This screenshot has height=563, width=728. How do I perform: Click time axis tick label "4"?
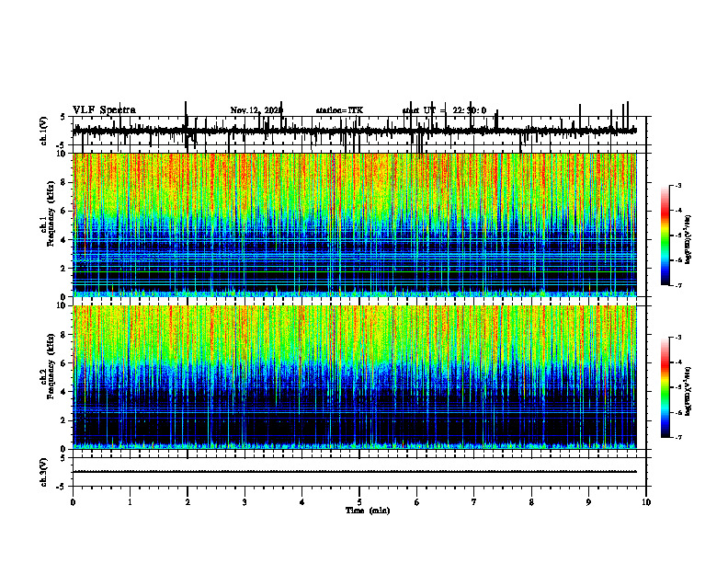(x=302, y=502)
